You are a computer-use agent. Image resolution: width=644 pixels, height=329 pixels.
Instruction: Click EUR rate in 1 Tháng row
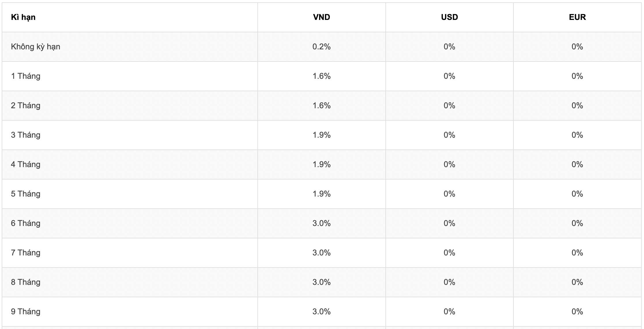pos(577,76)
